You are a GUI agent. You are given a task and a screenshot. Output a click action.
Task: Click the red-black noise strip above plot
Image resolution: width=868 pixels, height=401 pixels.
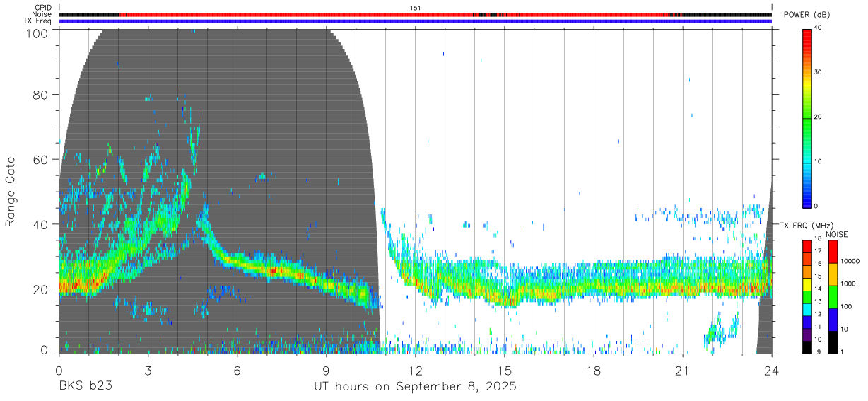click(x=415, y=14)
